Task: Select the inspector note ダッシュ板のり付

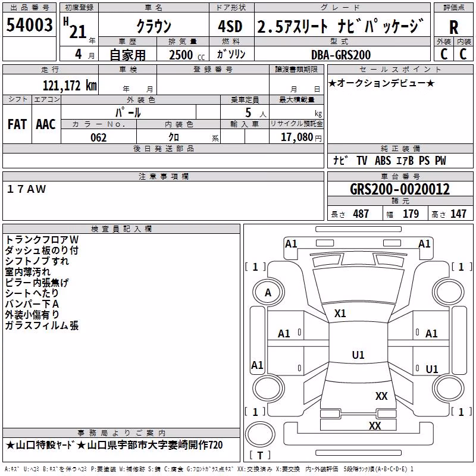Action: click(x=42, y=250)
